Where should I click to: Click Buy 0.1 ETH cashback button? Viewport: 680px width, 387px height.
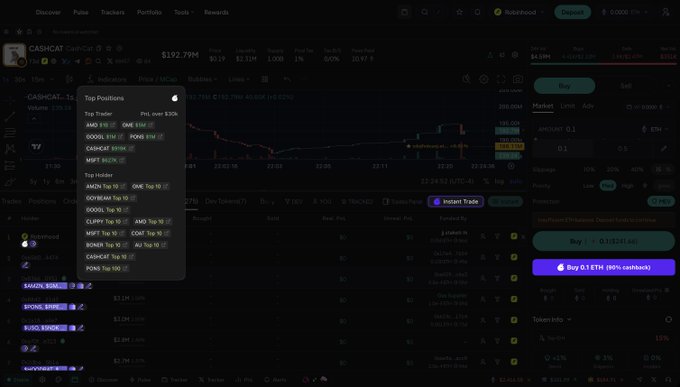604,267
